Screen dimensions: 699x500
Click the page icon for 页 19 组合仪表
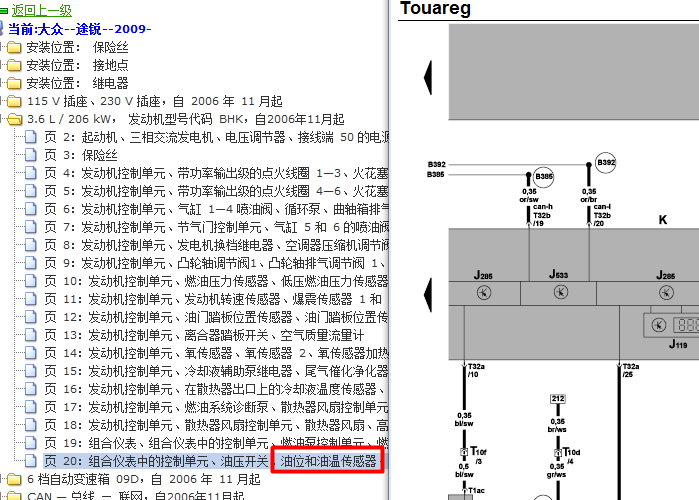(31, 443)
